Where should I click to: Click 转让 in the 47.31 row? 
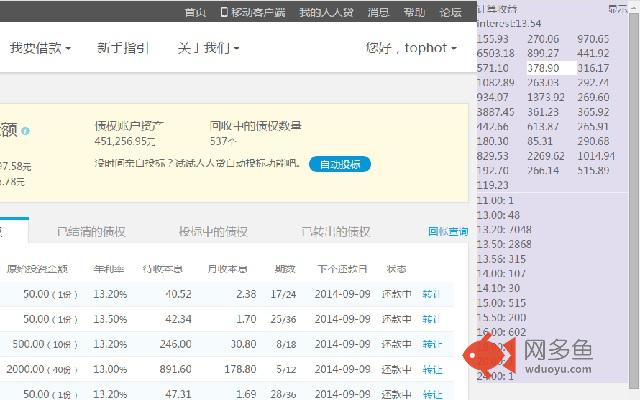point(432,394)
